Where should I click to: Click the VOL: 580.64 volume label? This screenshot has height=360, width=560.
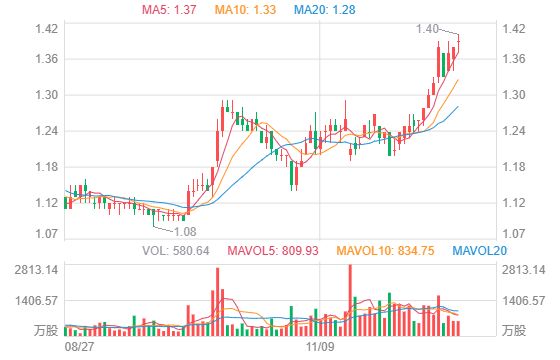[176, 250]
